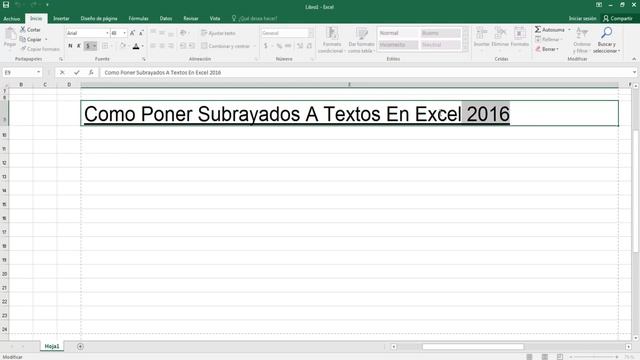Click the Ajustar texto button
This screenshot has width=640, height=360.
click(218, 33)
